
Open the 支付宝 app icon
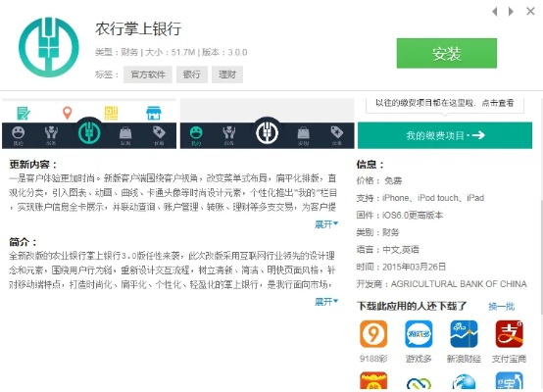tap(509, 334)
